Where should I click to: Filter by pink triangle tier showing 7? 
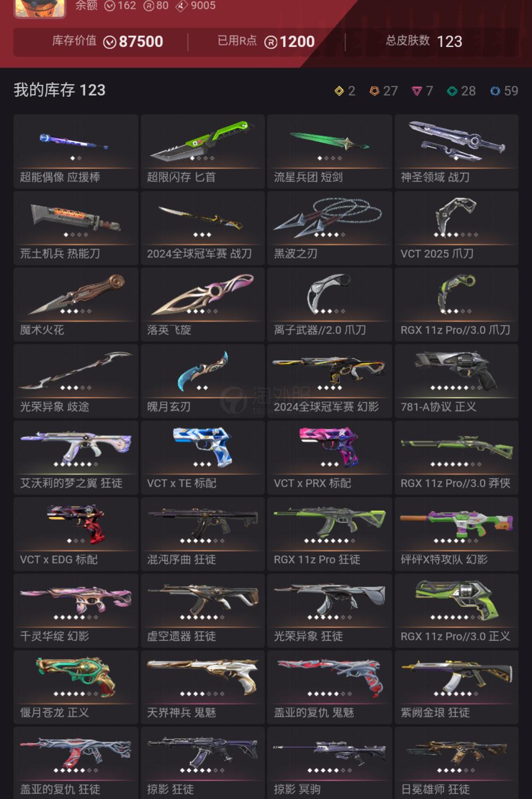click(417, 91)
